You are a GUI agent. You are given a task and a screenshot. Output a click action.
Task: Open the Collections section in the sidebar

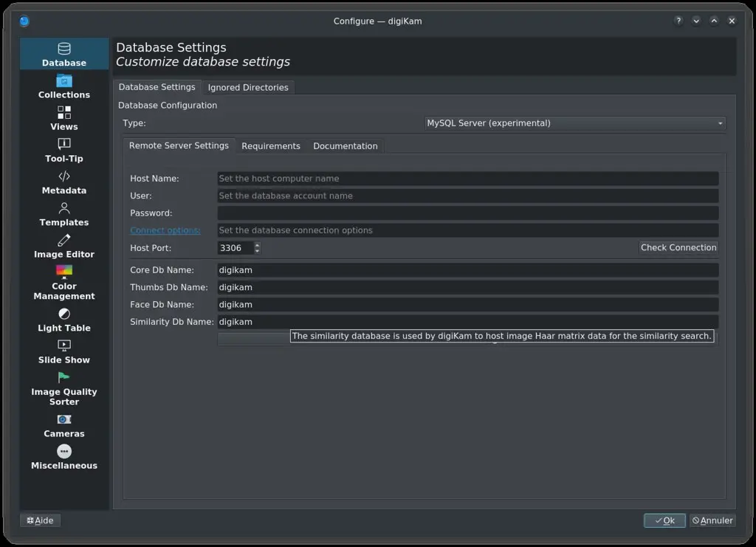pyautogui.click(x=63, y=87)
